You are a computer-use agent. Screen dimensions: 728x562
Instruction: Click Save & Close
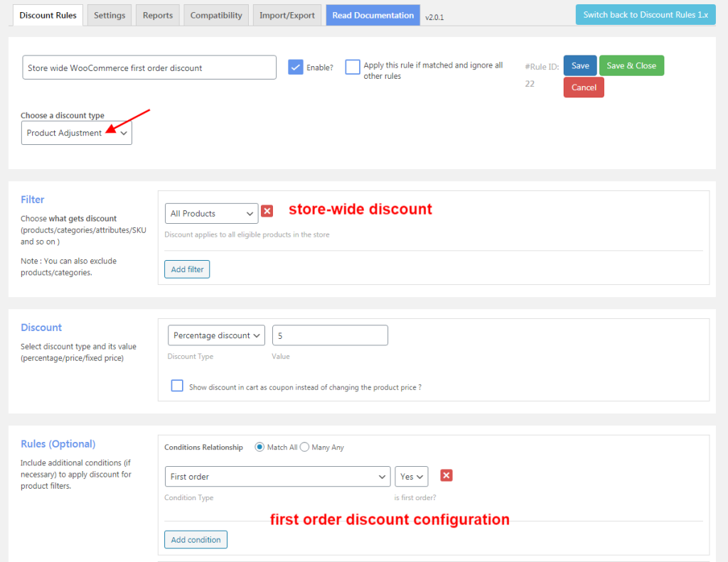click(631, 65)
